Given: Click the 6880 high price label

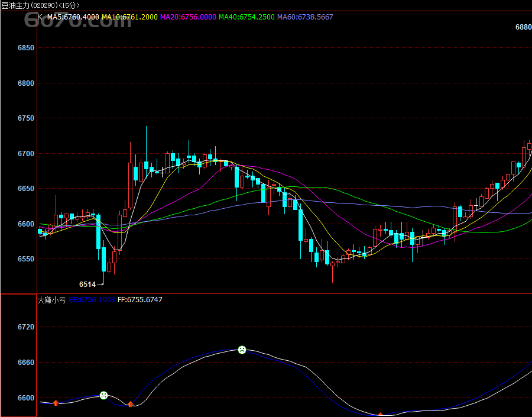Looking at the screenshot, I should pyautogui.click(x=524, y=27).
